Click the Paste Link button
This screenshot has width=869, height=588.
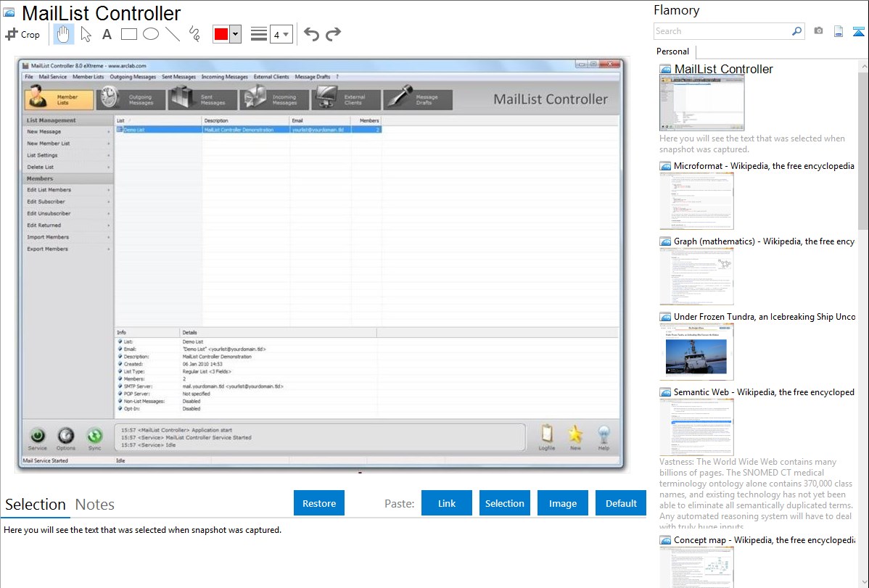(447, 503)
